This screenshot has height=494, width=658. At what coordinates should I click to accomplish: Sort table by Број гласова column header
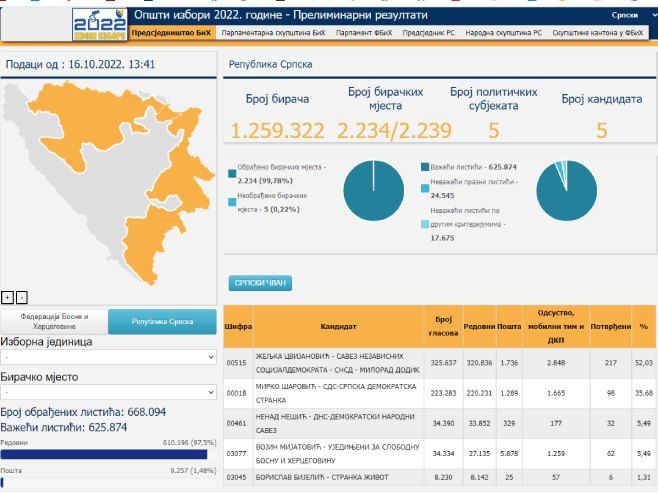click(x=443, y=326)
